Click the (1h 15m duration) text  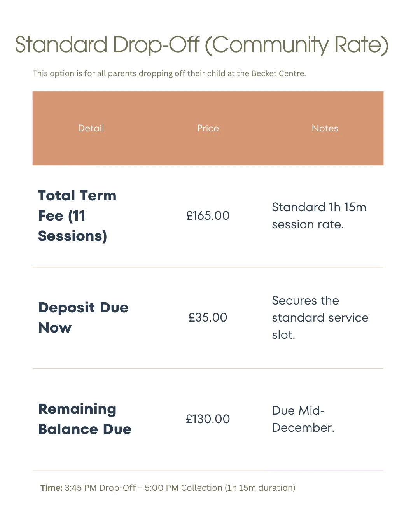pos(260,488)
